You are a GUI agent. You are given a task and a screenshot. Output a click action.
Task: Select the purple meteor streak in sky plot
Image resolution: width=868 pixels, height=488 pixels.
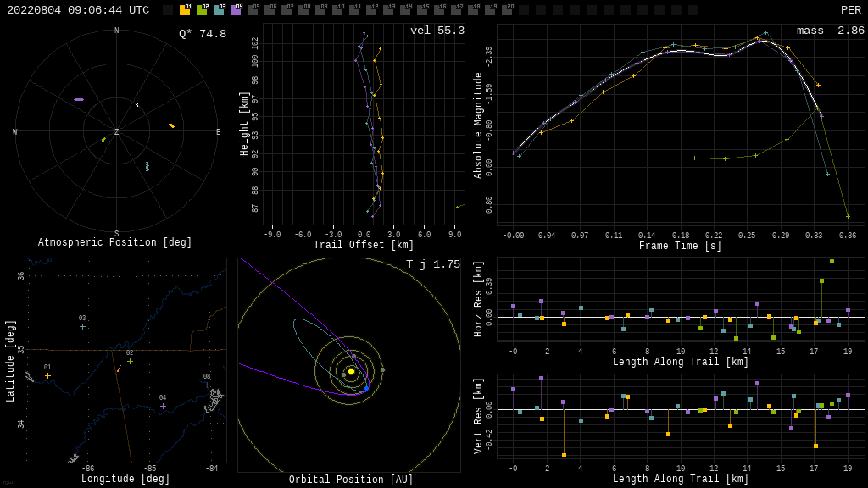pyautogui.click(x=78, y=99)
